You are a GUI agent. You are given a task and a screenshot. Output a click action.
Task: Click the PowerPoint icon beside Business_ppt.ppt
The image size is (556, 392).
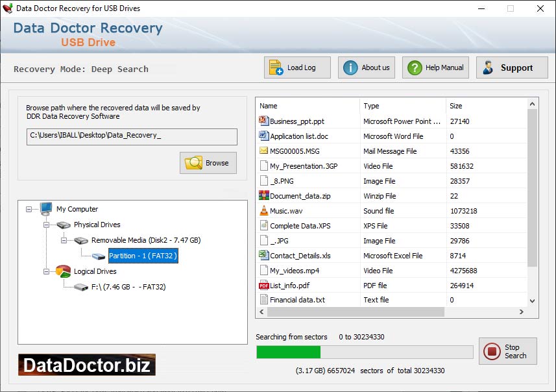pyautogui.click(x=263, y=121)
